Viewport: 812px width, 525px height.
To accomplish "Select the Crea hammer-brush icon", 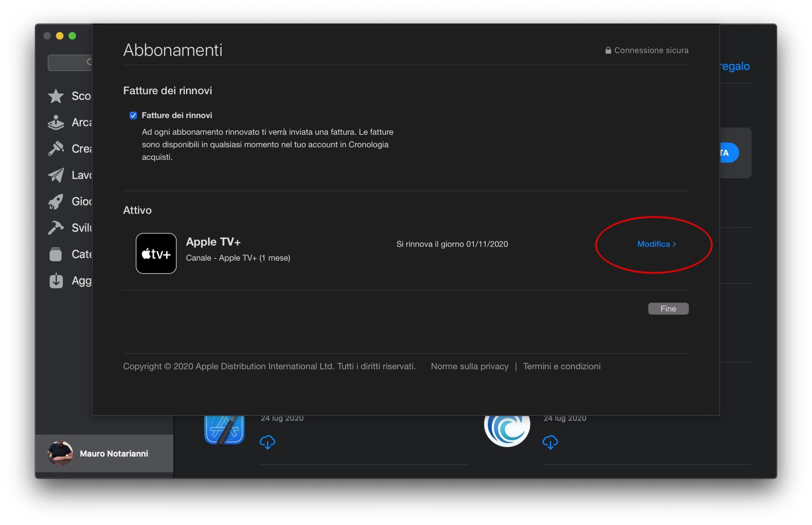I will pos(56,149).
